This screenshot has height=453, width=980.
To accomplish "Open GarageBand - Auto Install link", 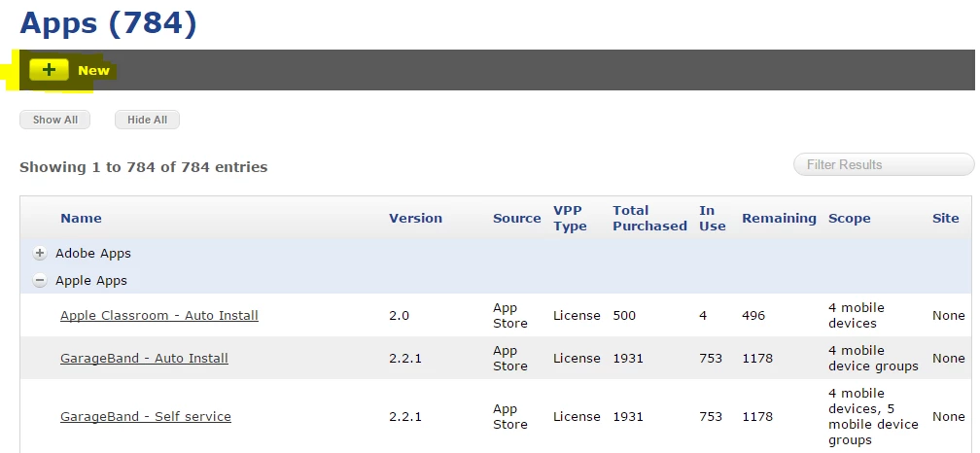I will click(144, 358).
